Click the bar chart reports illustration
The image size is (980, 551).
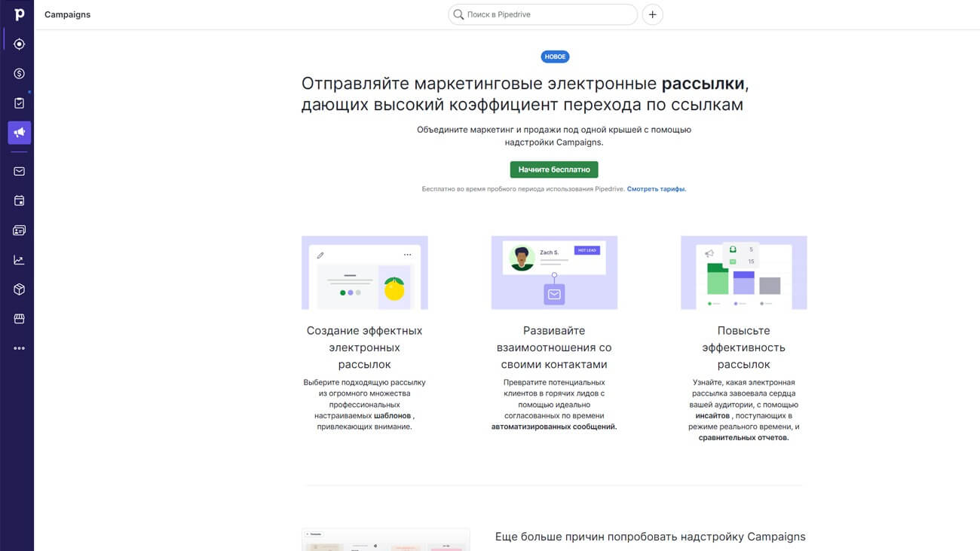(743, 273)
